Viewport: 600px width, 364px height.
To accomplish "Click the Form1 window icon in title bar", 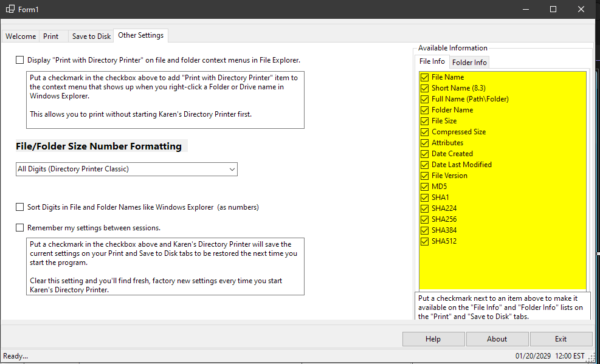I will (x=10, y=9).
